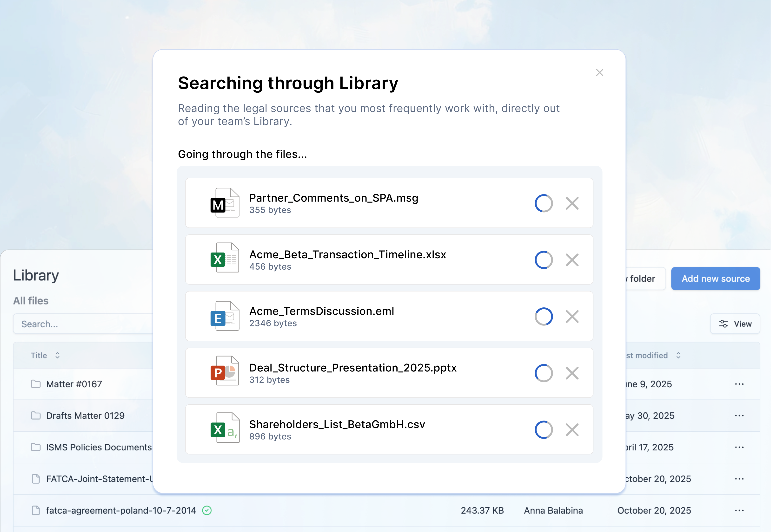Click the loading spinner for Partner_Comments_on_SPA.msg
This screenshot has height=532, width=771.
544,203
